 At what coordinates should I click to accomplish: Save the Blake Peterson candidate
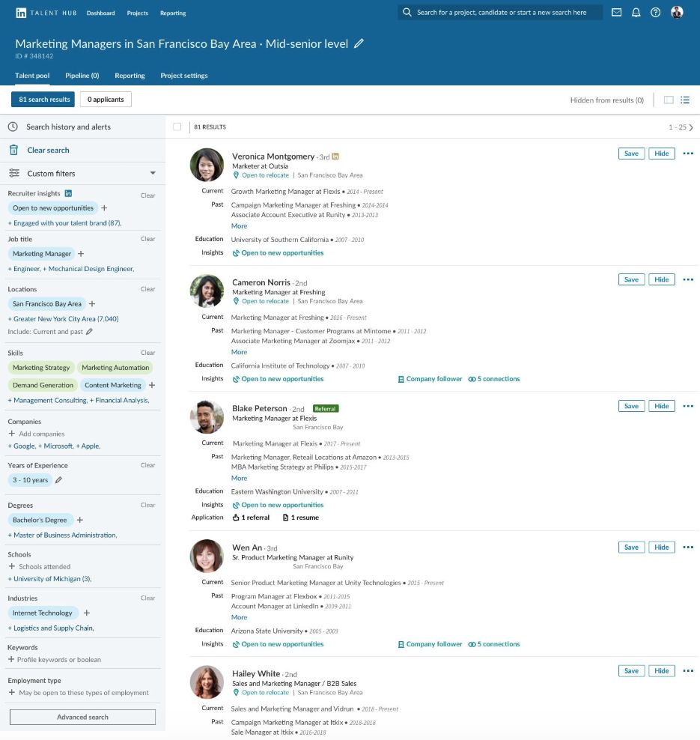point(631,405)
